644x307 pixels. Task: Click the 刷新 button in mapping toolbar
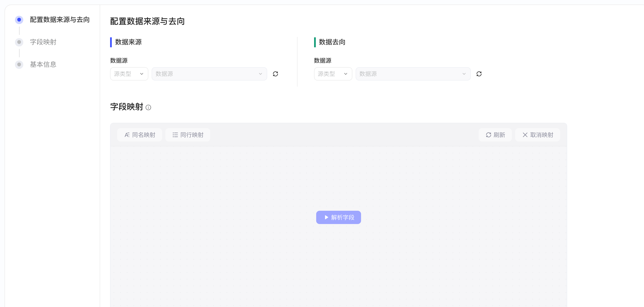pos(495,135)
